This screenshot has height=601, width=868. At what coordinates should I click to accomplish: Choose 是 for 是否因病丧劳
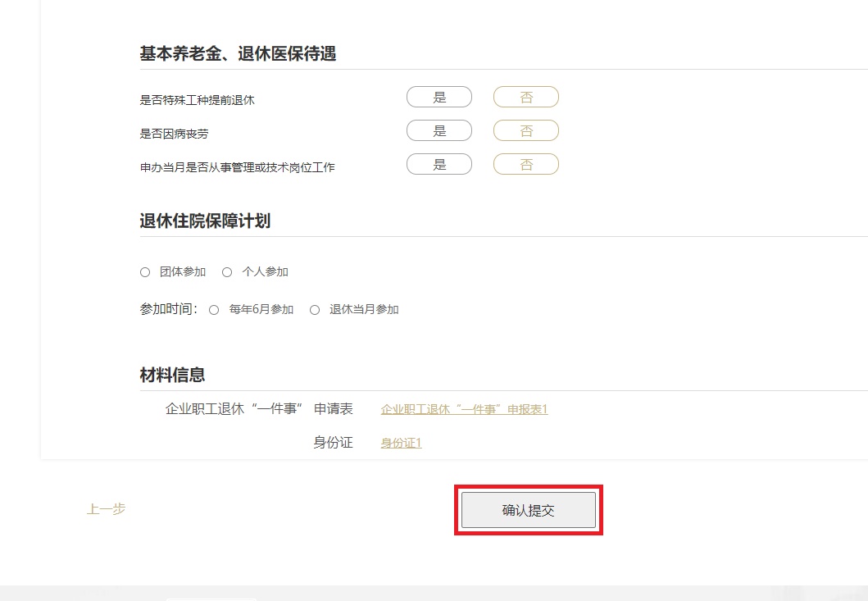point(439,131)
